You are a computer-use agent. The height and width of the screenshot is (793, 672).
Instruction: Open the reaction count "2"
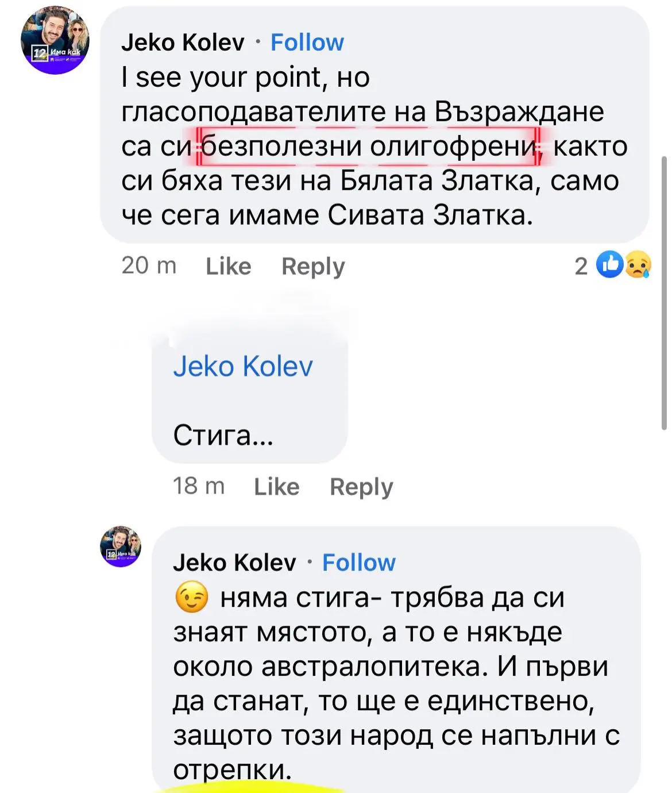tap(581, 266)
